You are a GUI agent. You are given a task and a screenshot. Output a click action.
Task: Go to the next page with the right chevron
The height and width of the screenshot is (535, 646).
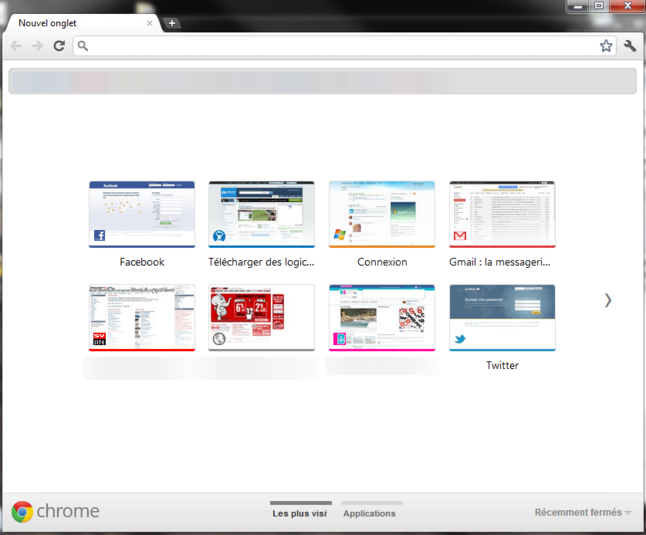[x=608, y=300]
